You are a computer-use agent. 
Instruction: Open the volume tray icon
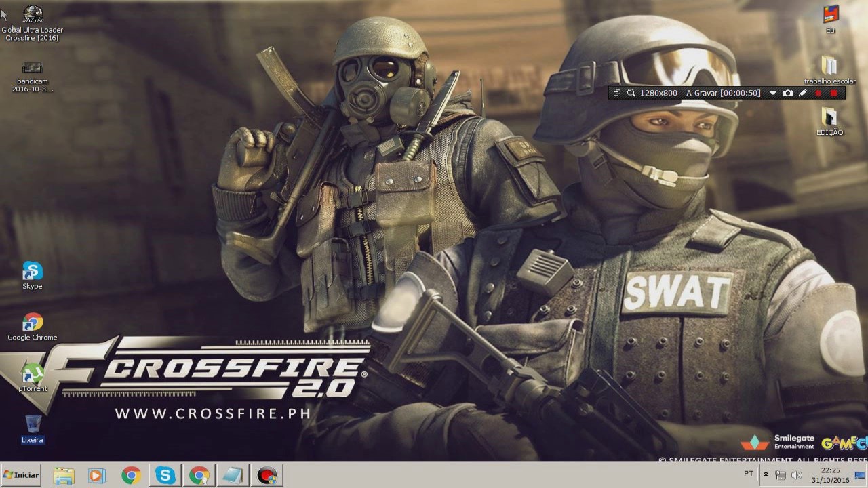[x=797, y=475]
